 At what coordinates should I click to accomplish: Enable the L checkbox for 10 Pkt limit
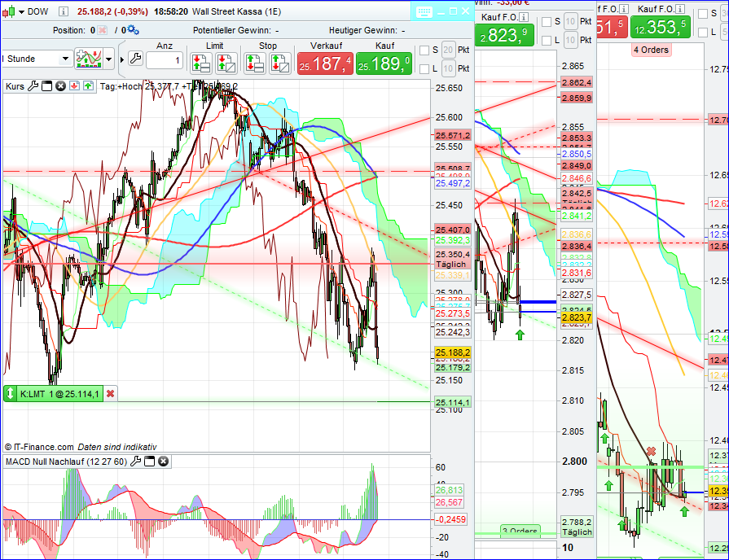point(424,69)
